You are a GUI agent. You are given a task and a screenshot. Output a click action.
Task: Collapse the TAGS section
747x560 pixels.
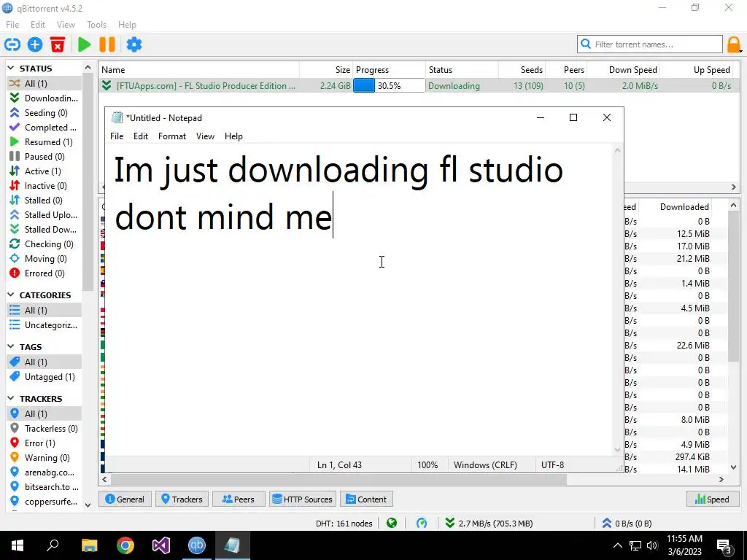click(x=11, y=346)
